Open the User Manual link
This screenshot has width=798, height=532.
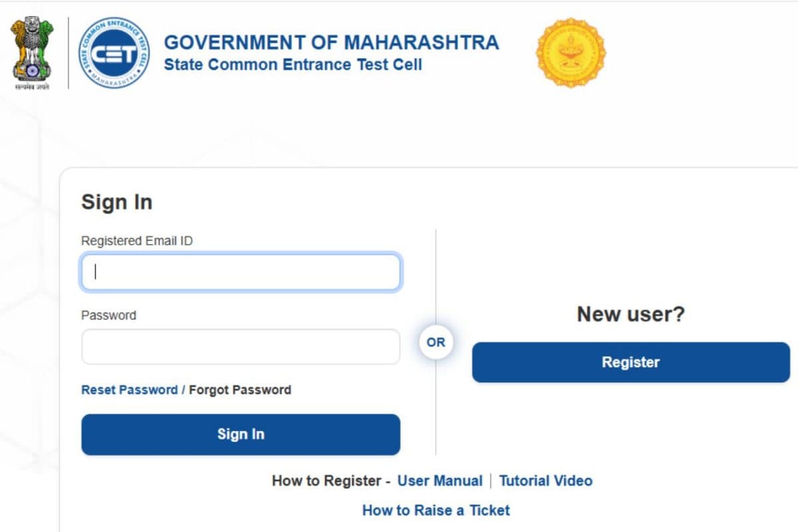point(440,480)
